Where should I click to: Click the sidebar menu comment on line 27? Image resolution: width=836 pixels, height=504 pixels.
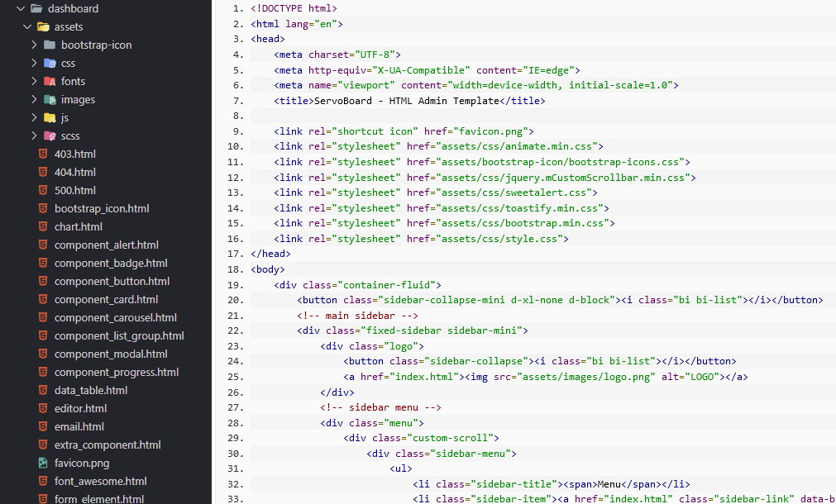pyautogui.click(x=381, y=407)
